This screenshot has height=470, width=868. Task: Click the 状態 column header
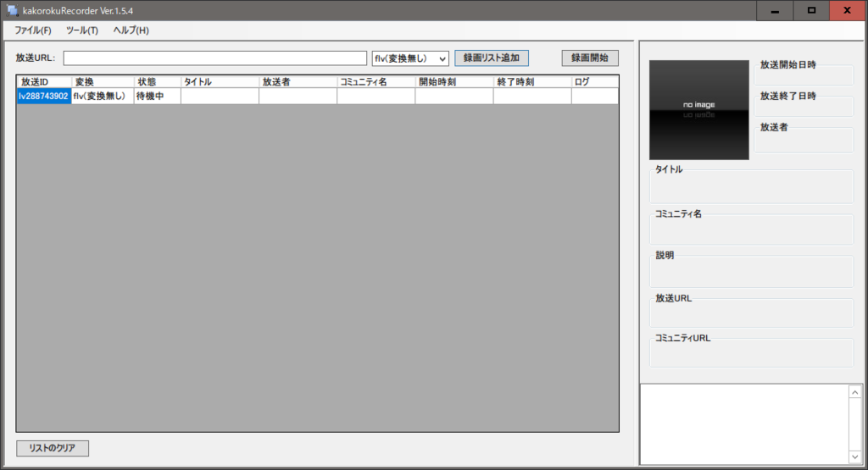157,82
